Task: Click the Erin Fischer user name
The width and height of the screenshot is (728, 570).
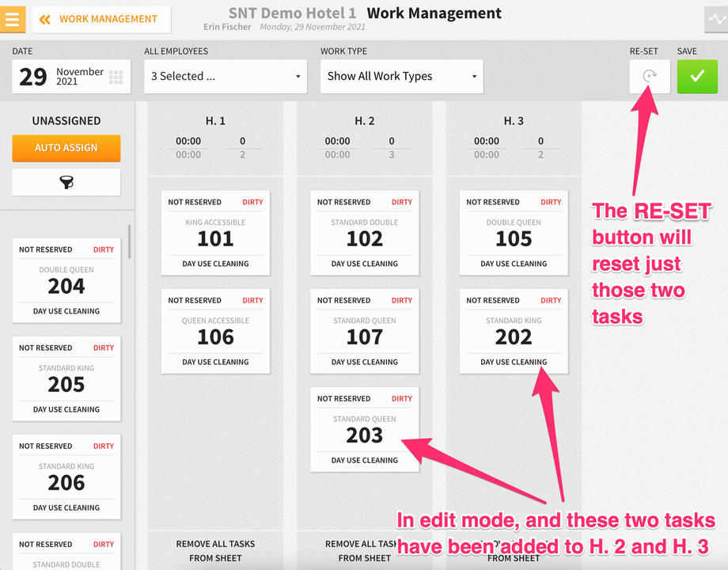Action: 227,27
